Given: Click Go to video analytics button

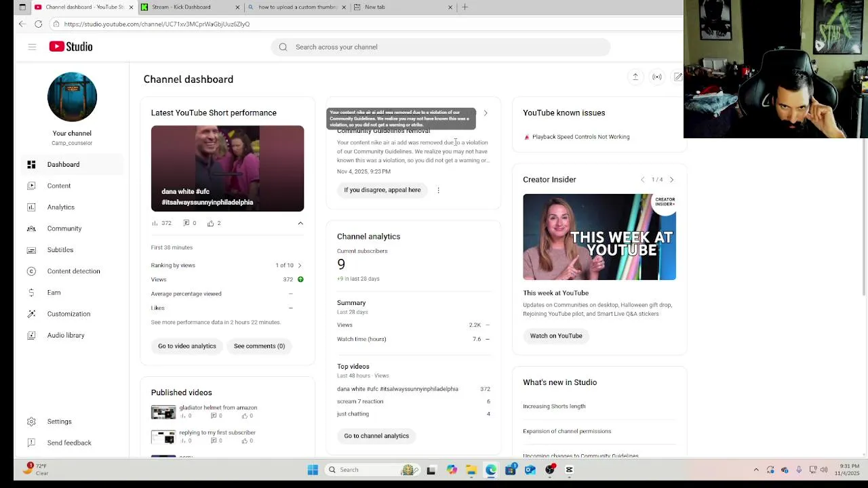Looking at the screenshot, I should pyautogui.click(x=187, y=346).
